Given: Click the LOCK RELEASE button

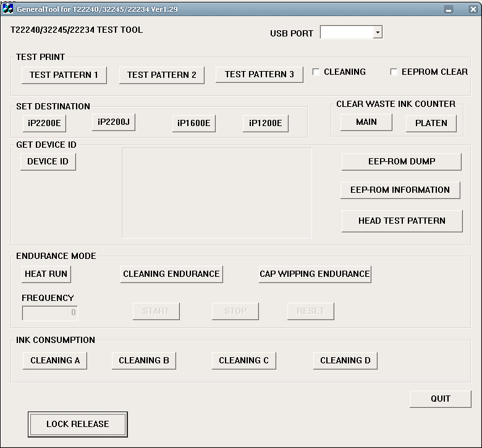Looking at the screenshot, I should pos(78,425).
